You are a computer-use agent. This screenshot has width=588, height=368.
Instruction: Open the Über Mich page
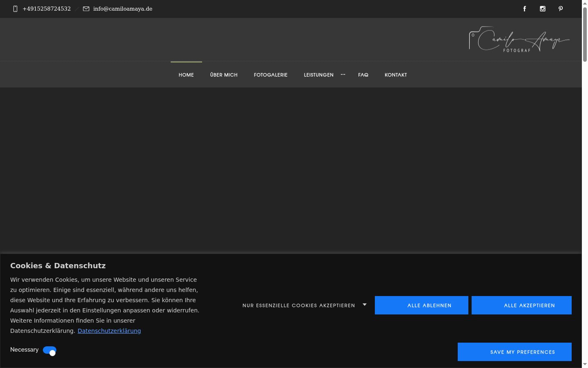pyautogui.click(x=224, y=75)
